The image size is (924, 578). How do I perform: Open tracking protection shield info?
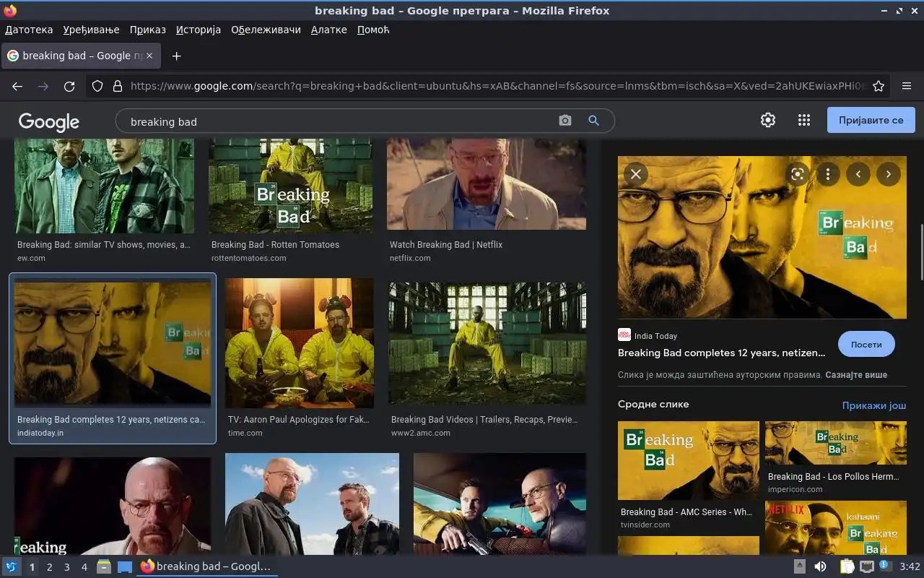click(x=97, y=86)
